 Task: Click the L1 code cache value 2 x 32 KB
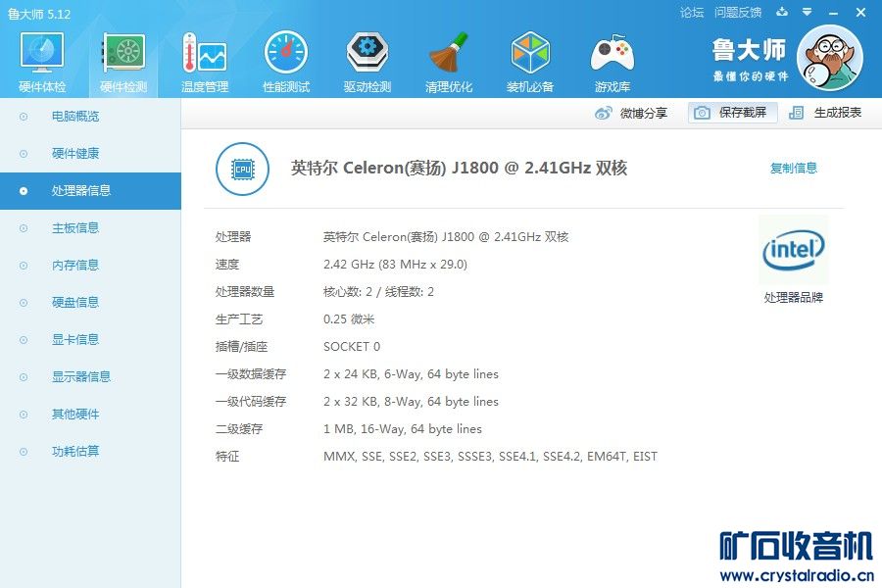coord(411,402)
